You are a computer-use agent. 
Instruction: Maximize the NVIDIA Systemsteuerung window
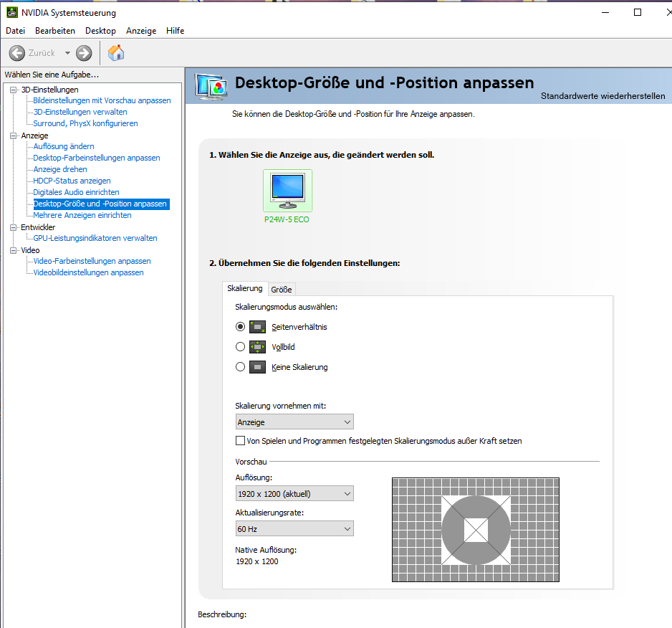[638, 12]
